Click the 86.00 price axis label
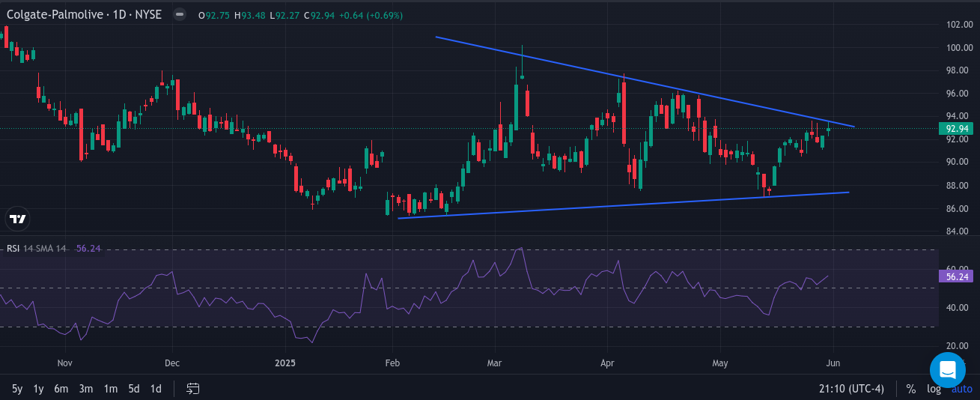Viewport: 980px width, 400px height. click(958, 208)
